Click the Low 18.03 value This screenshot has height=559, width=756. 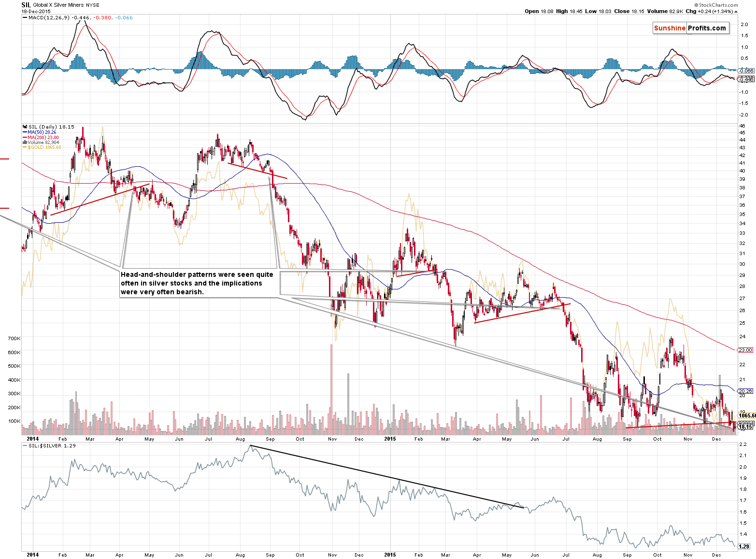598,11
